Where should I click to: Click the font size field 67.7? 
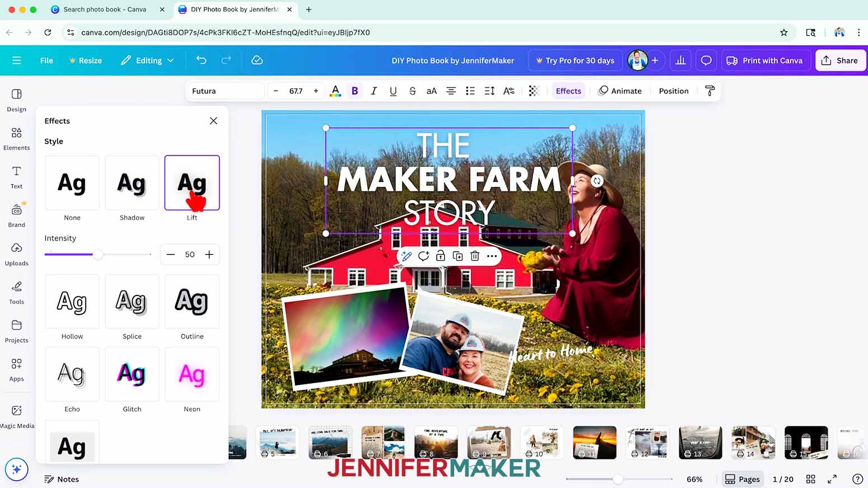(x=296, y=91)
